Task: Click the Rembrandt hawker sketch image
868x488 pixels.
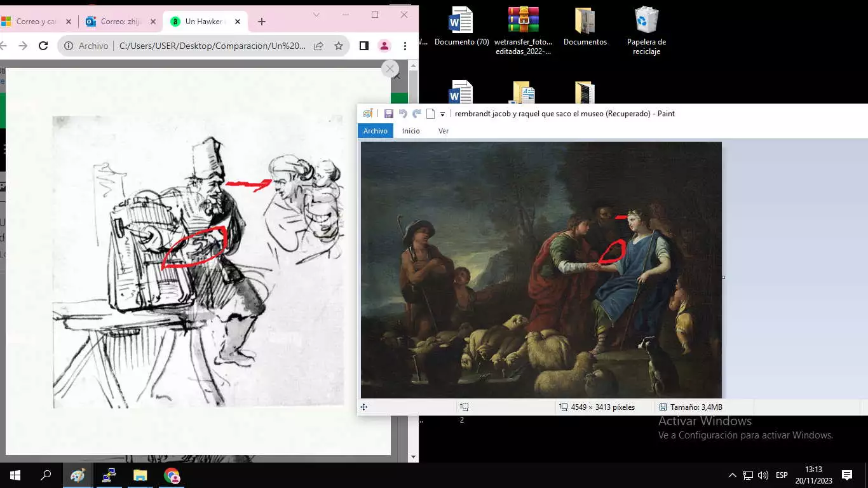Action: pyautogui.click(x=198, y=261)
